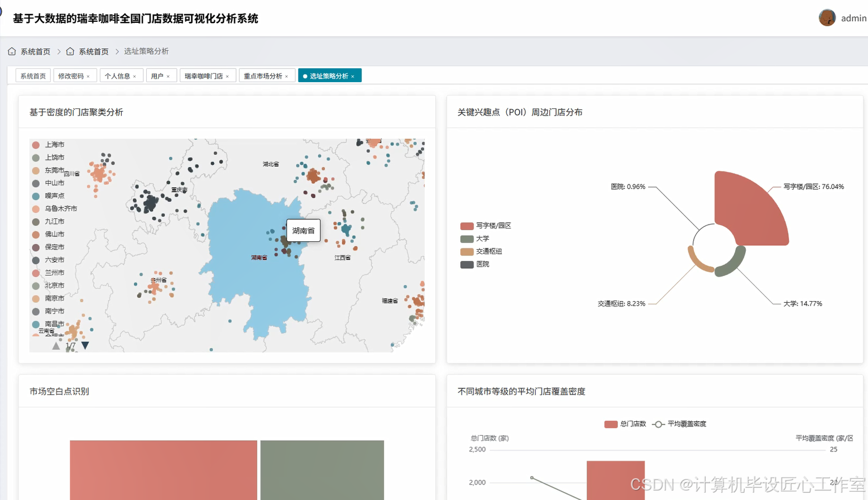
Task: Toggle 医院 legend in POI chart
Action: click(474, 264)
